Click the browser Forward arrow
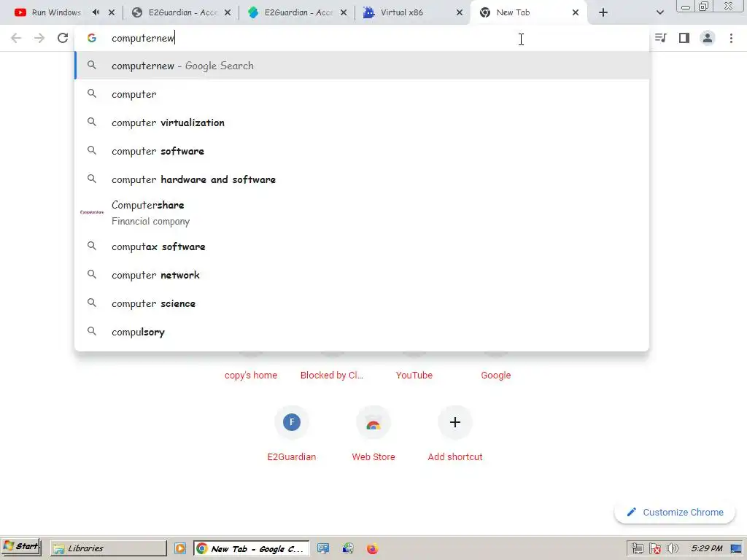 pyautogui.click(x=39, y=38)
